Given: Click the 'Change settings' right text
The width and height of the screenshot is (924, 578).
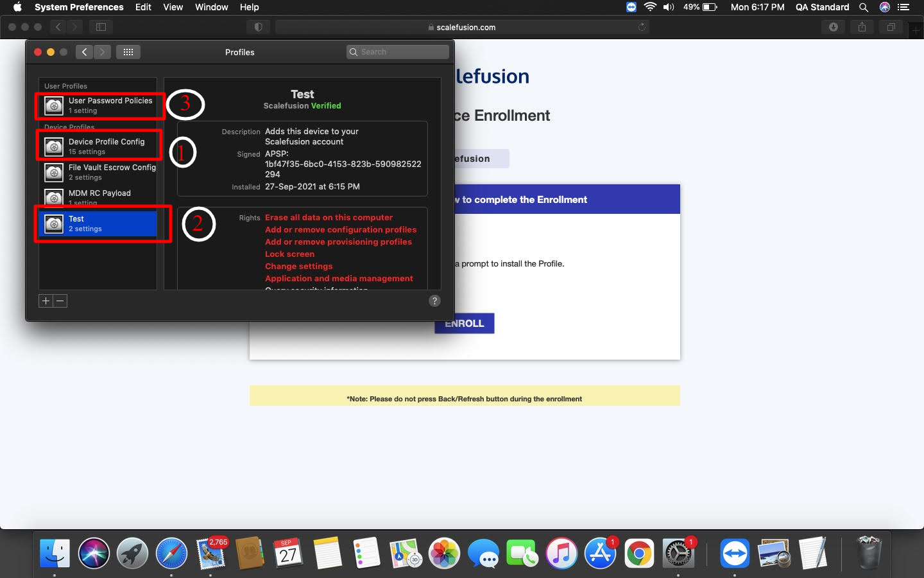Looking at the screenshot, I should tap(298, 267).
